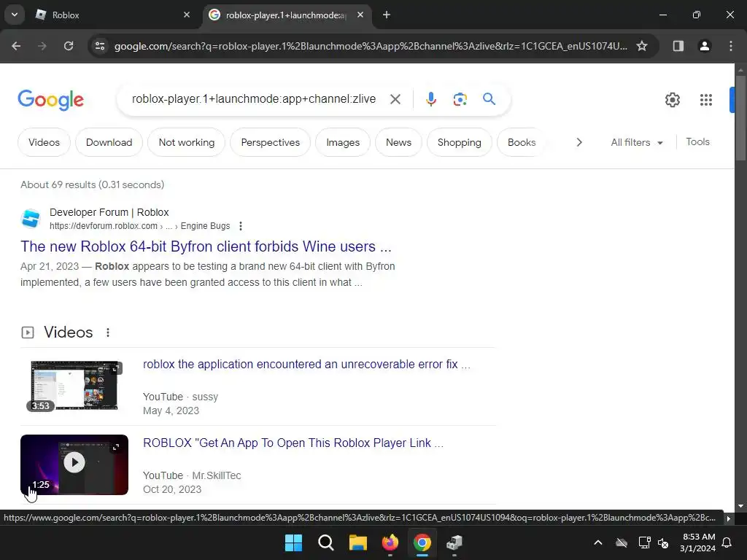
Task: Switch to Images results
Action: coord(343,142)
